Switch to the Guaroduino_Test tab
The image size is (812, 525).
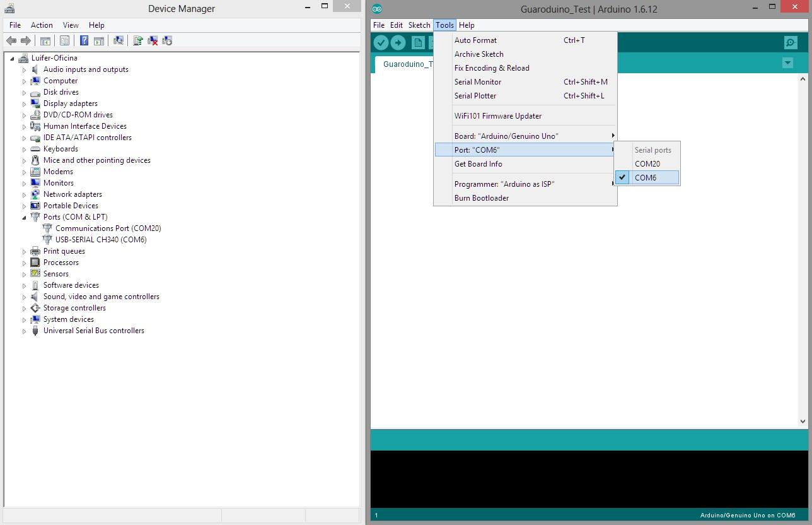pos(407,64)
